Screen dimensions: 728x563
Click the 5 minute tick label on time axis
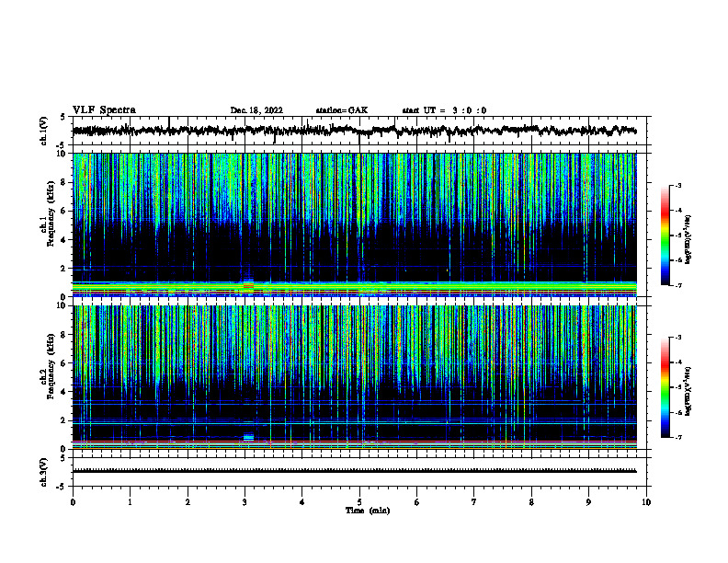[x=359, y=502]
